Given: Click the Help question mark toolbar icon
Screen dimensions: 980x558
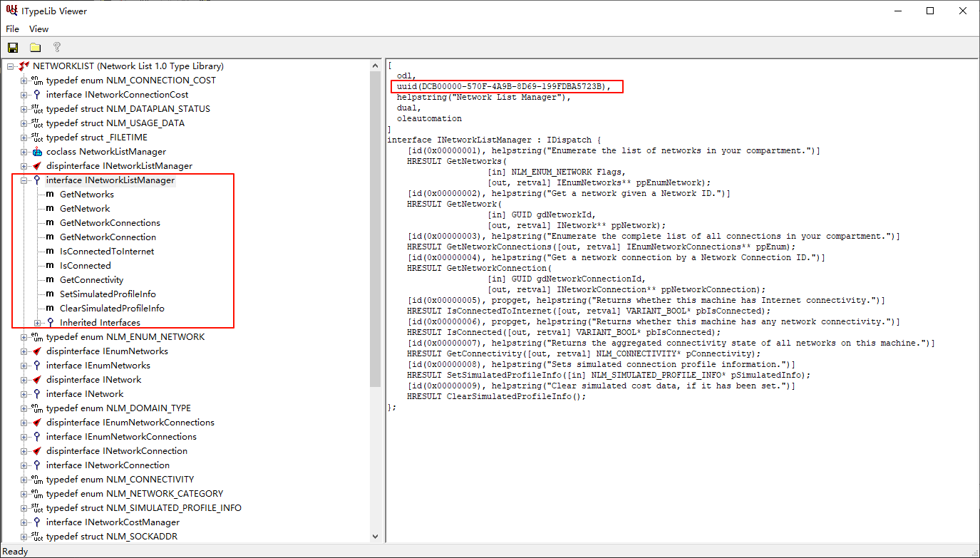Looking at the screenshot, I should [x=57, y=48].
